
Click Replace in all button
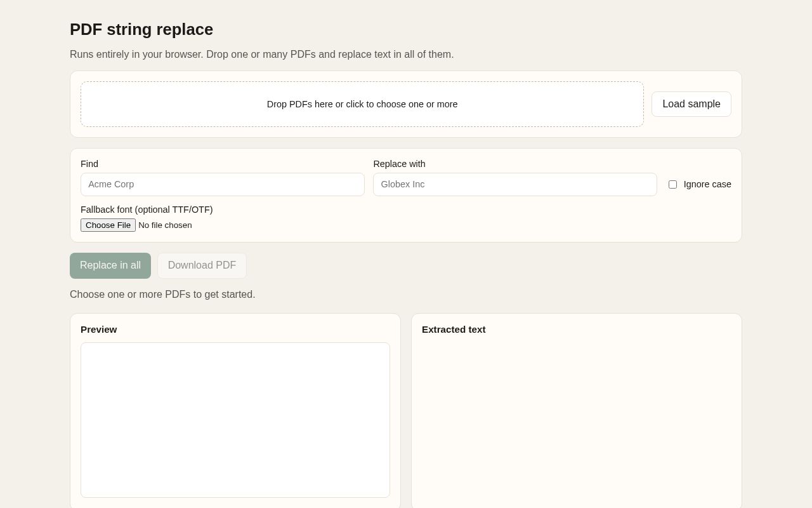[x=110, y=265]
